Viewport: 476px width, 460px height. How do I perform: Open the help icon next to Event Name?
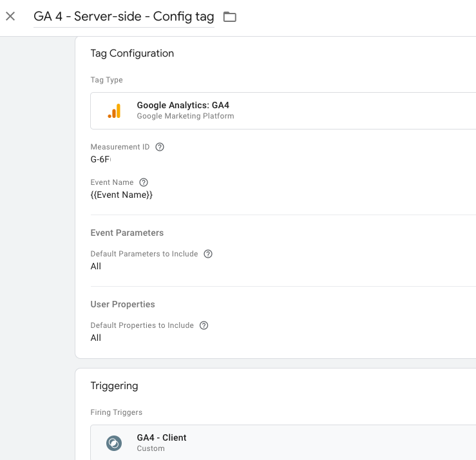coord(144,182)
